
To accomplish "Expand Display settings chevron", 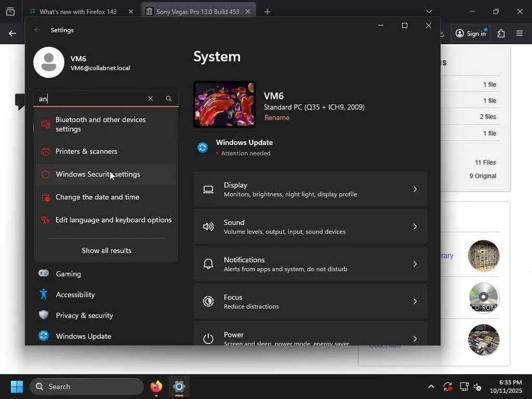I will click(415, 190).
